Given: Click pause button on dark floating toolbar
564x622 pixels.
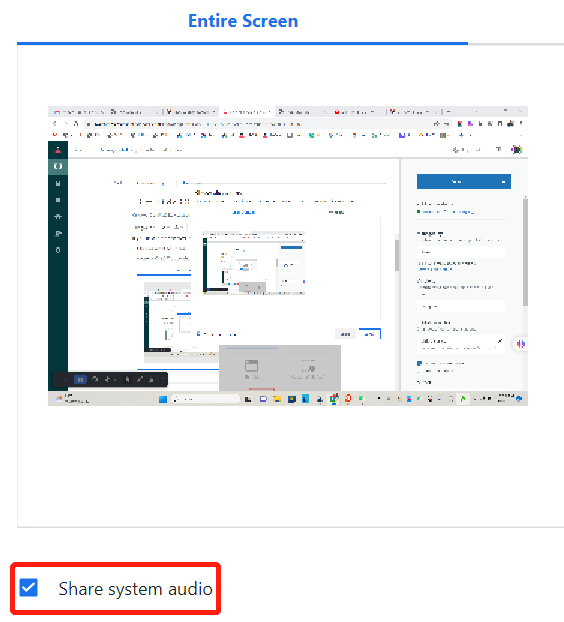Looking at the screenshot, I should click(80, 380).
